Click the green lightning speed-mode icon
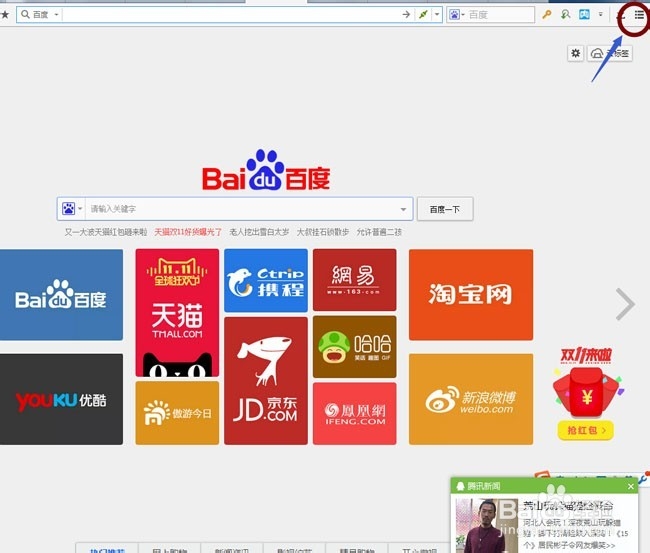Viewport: 650px width, 553px height. pyautogui.click(x=423, y=15)
